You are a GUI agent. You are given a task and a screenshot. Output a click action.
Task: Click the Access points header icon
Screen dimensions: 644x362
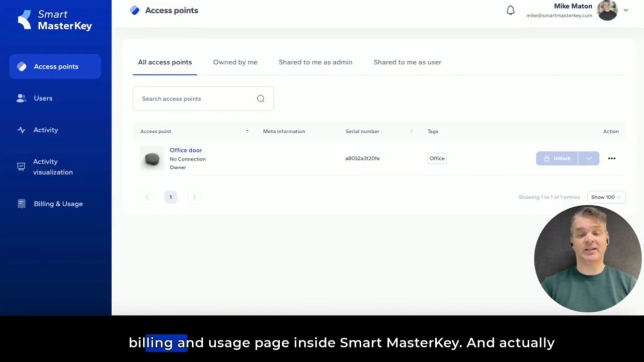point(134,10)
